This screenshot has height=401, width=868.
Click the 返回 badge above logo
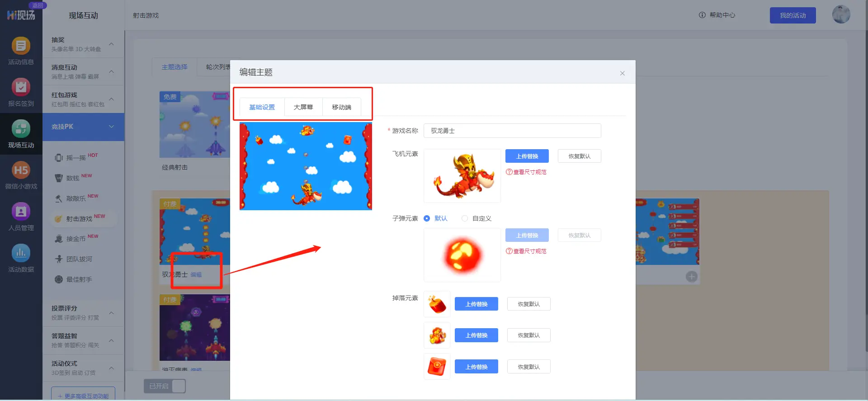(38, 5)
